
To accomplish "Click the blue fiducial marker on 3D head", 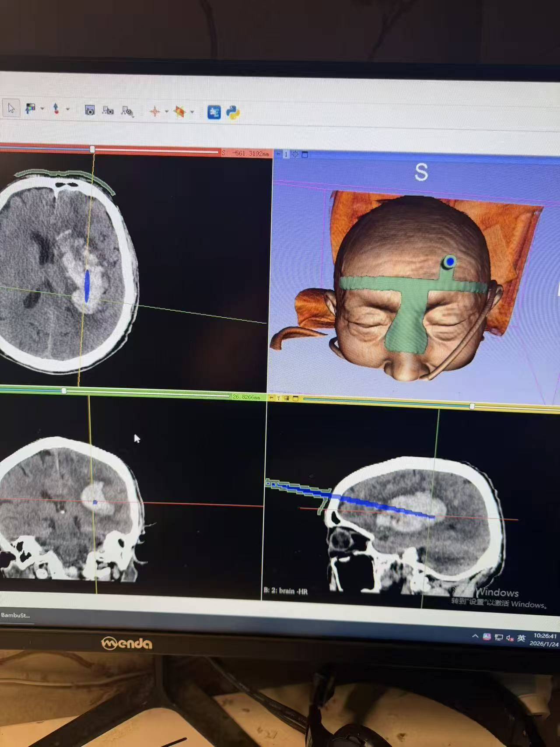I will pyautogui.click(x=449, y=262).
